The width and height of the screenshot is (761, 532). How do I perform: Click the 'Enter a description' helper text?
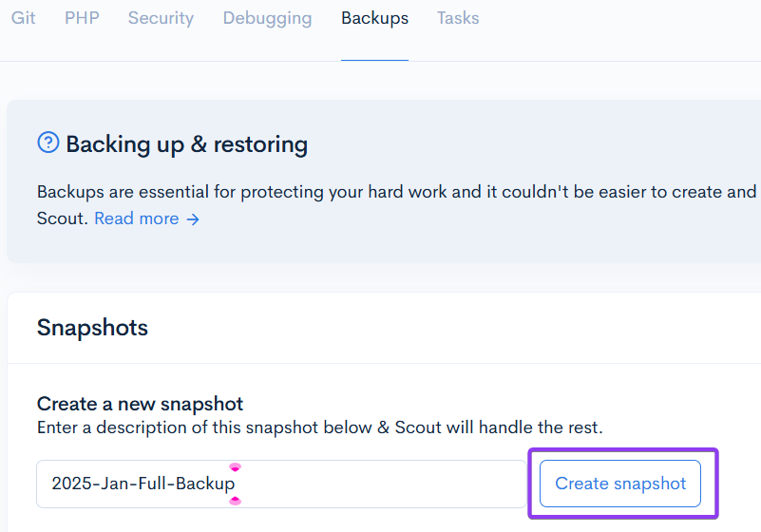point(319,427)
